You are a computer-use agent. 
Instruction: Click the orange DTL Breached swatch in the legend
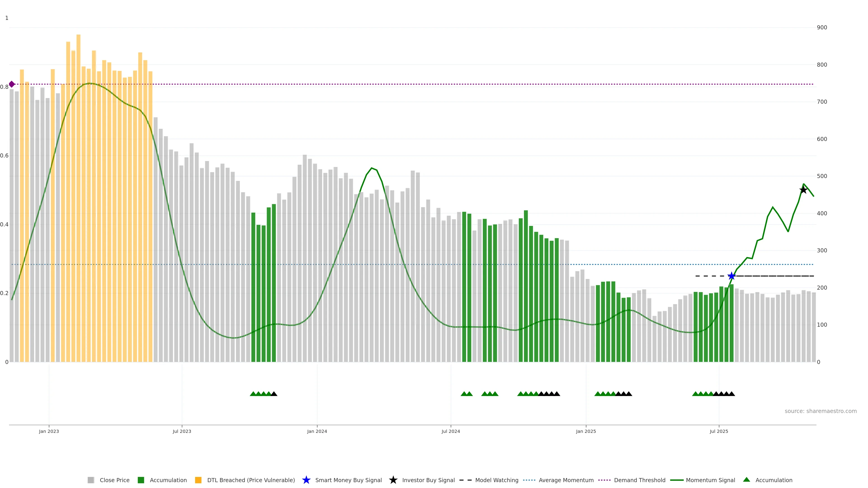tap(198, 480)
